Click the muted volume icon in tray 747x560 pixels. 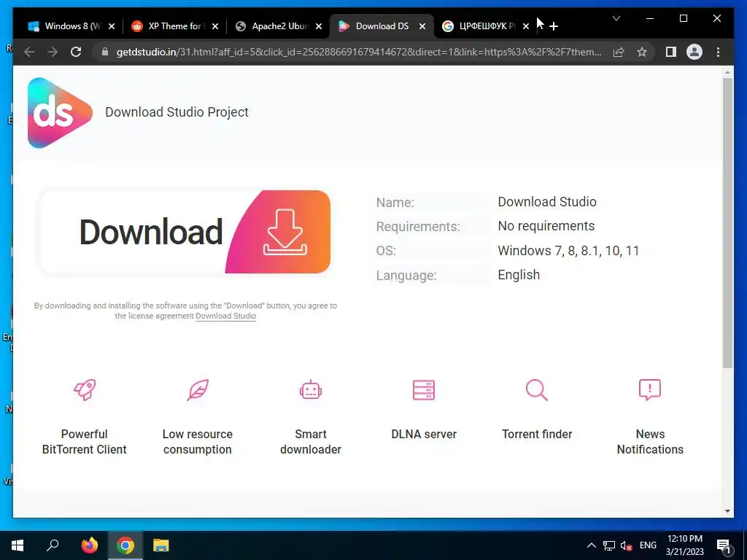point(626,545)
